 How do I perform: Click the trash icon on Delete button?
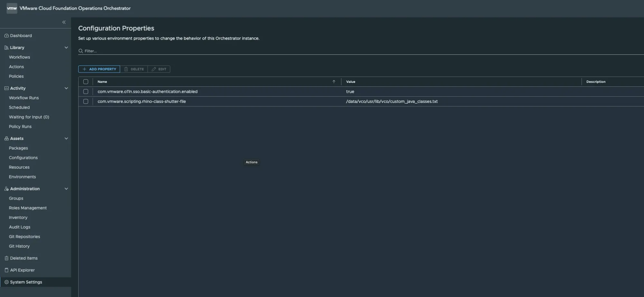coord(126,69)
